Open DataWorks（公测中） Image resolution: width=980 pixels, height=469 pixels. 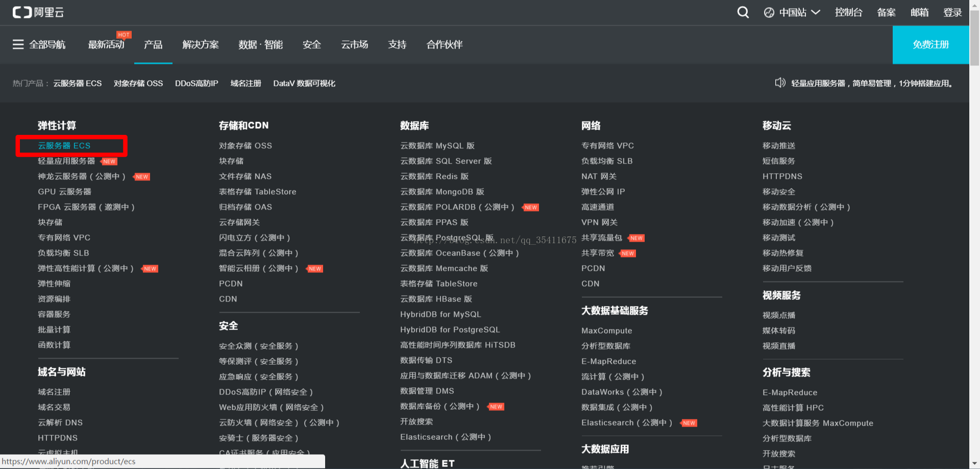point(622,392)
